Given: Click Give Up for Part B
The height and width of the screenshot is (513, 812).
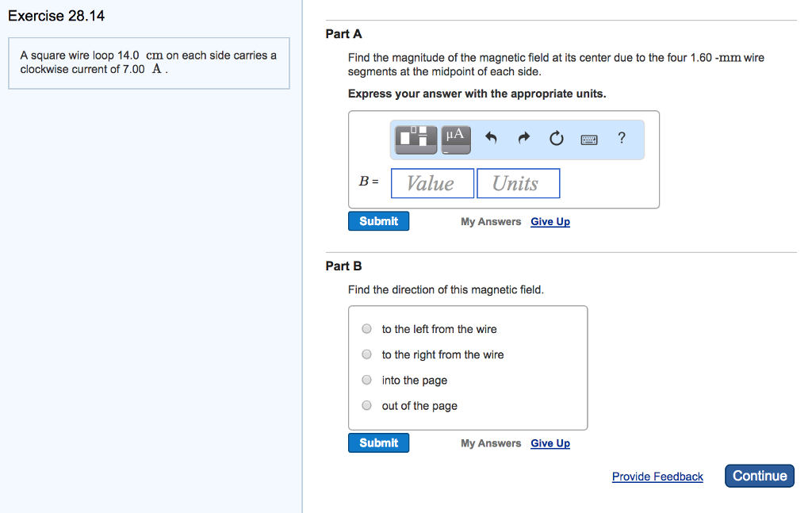Looking at the screenshot, I should 550,443.
